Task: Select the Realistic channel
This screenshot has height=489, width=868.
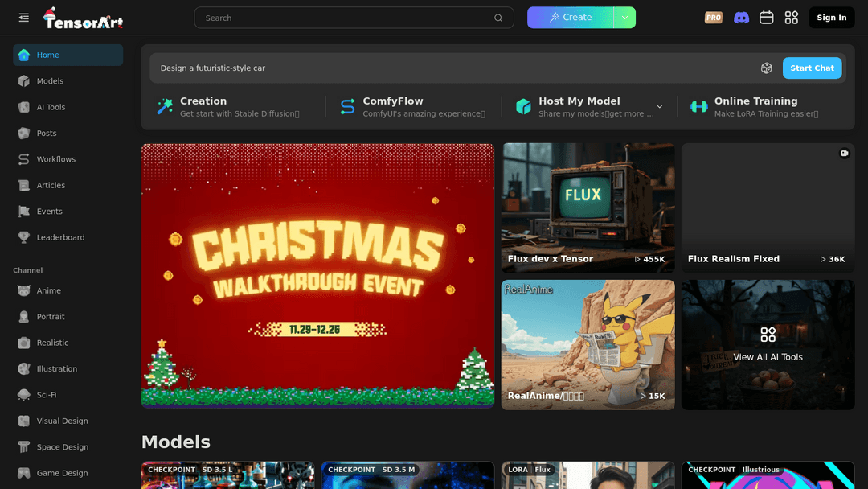Action: [x=68, y=343]
